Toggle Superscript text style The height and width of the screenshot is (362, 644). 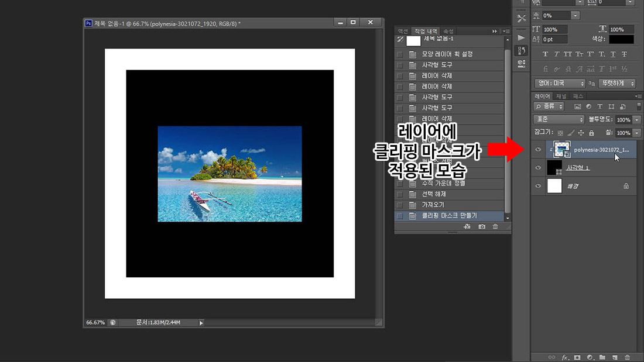pos(590,54)
